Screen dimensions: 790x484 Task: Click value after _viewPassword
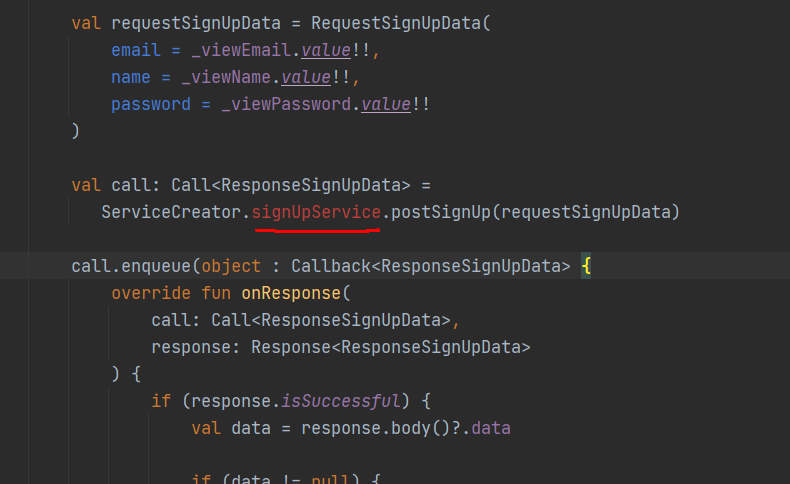tap(386, 104)
